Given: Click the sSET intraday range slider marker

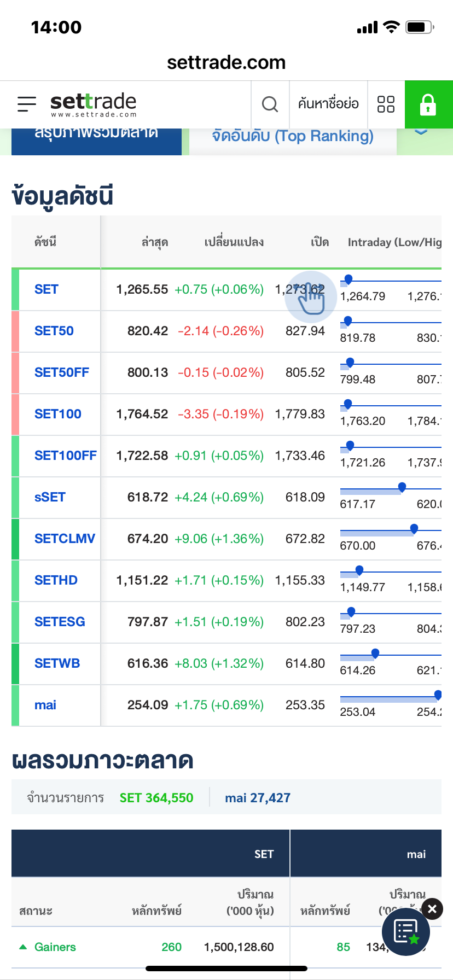Looking at the screenshot, I should tap(402, 487).
